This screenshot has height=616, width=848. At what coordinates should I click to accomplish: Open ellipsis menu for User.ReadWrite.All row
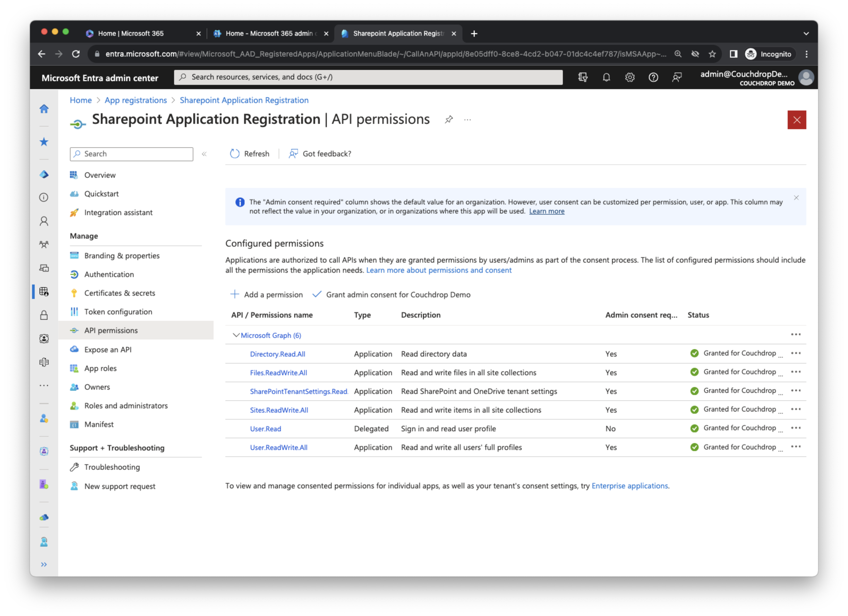coord(796,447)
